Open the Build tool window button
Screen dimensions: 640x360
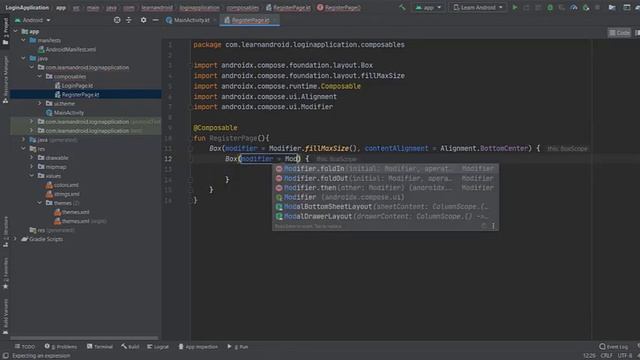[130, 347]
